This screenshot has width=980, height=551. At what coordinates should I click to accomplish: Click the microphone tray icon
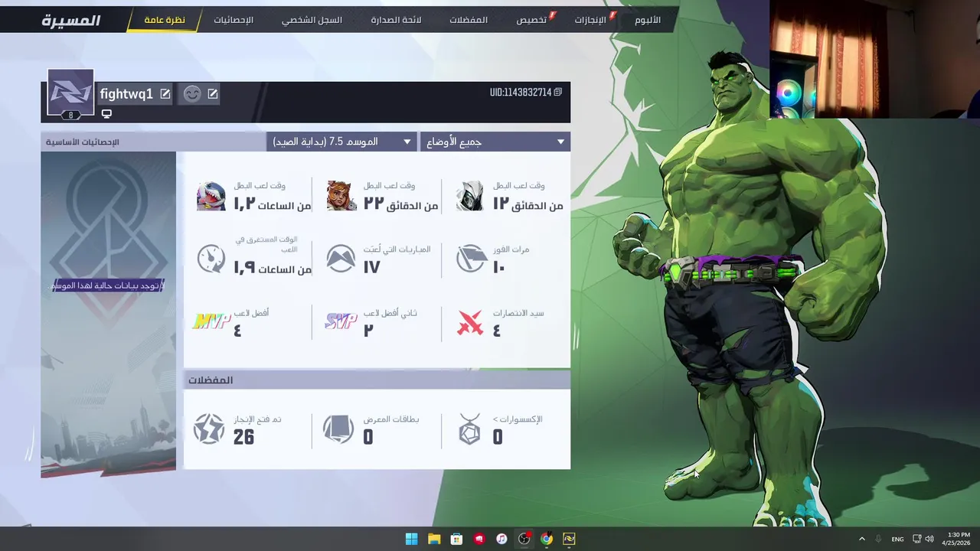tap(878, 539)
